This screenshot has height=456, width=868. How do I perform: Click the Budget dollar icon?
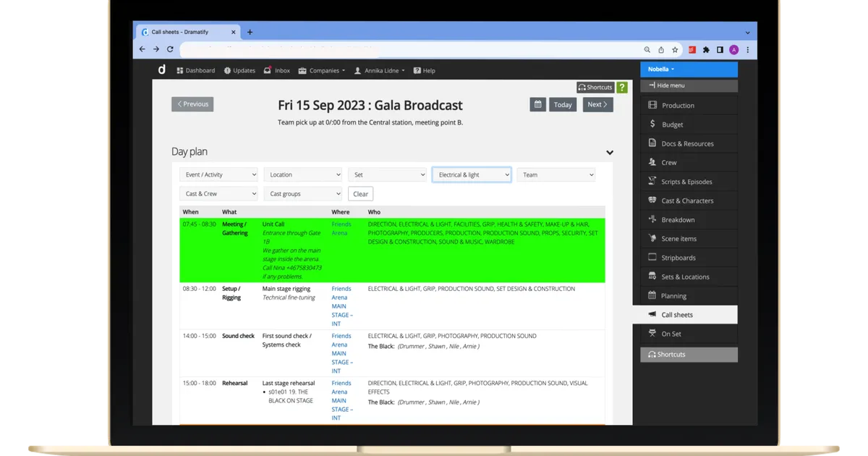[652, 124]
